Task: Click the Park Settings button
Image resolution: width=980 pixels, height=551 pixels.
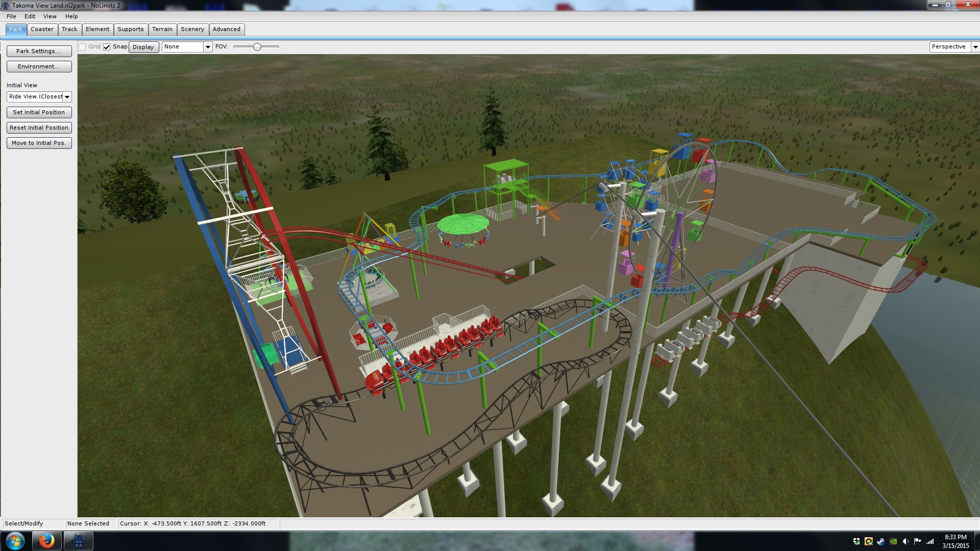Action: point(39,51)
